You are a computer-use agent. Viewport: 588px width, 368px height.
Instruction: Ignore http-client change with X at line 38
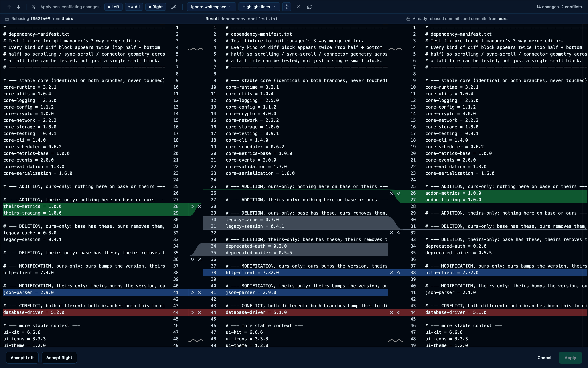click(x=391, y=273)
